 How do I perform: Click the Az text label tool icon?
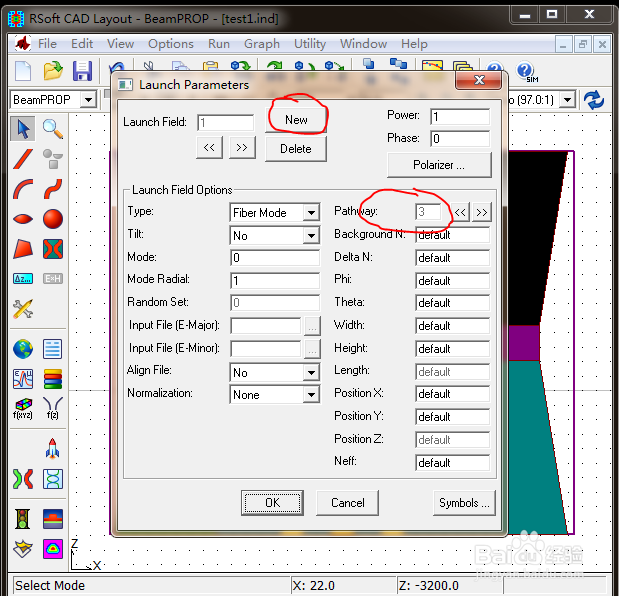[x=23, y=279]
